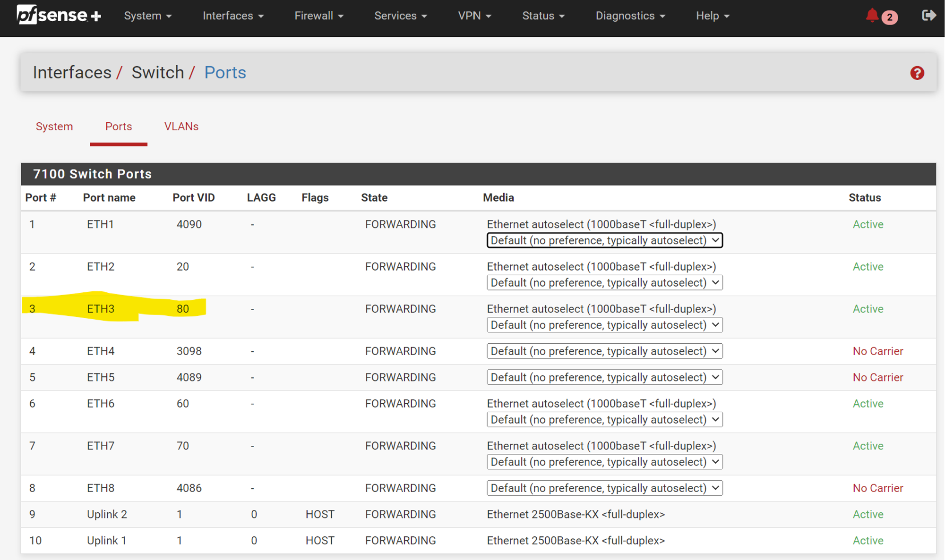Expand the Firewall menu
Image resolution: width=945 pixels, height=560 pixels.
pyautogui.click(x=319, y=16)
